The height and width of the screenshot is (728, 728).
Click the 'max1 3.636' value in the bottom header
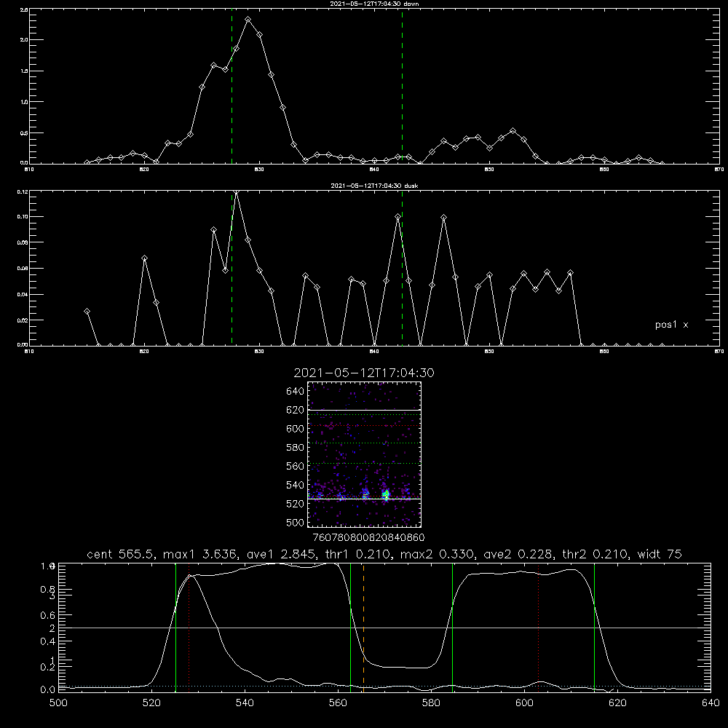[x=201, y=554]
